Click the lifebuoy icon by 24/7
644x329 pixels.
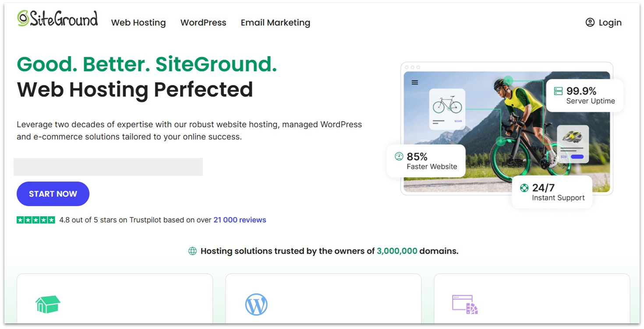[524, 188]
